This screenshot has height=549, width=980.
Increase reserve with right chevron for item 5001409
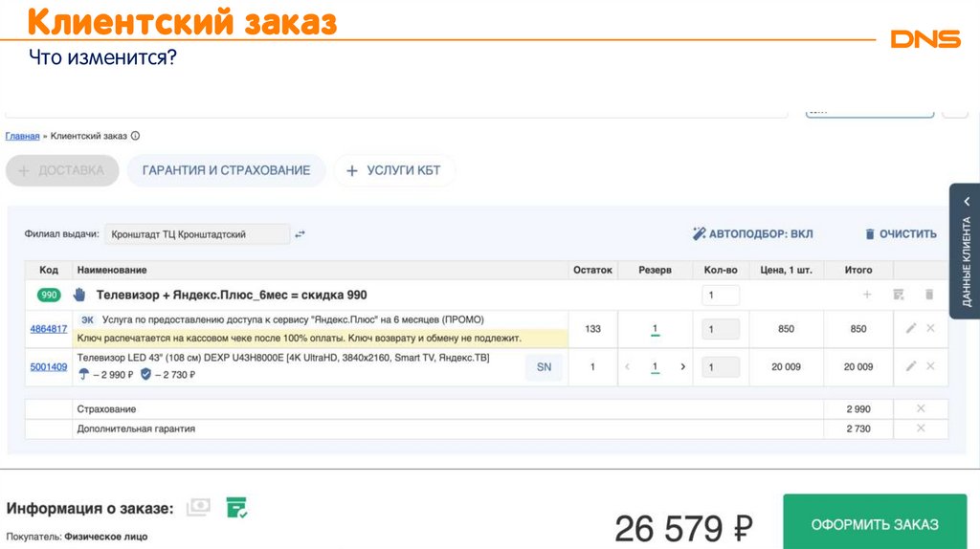[682, 366]
